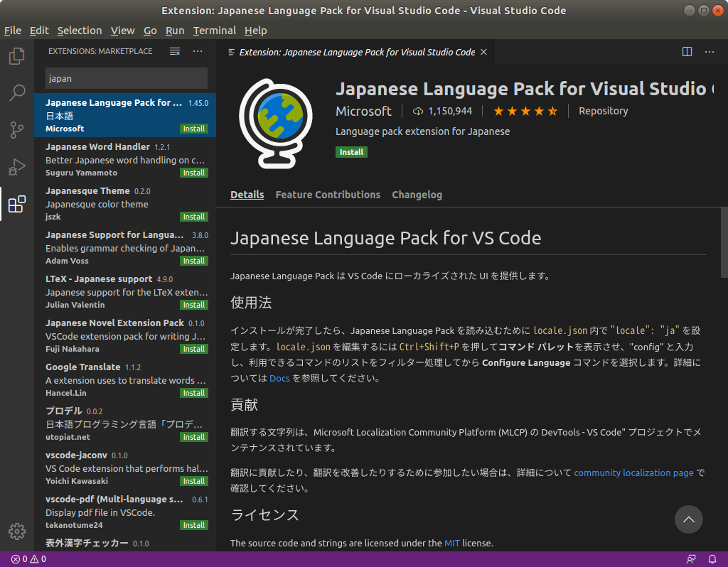Install Japanese Novel Extension Pack
The height and width of the screenshot is (567, 728).
[194, 349]
